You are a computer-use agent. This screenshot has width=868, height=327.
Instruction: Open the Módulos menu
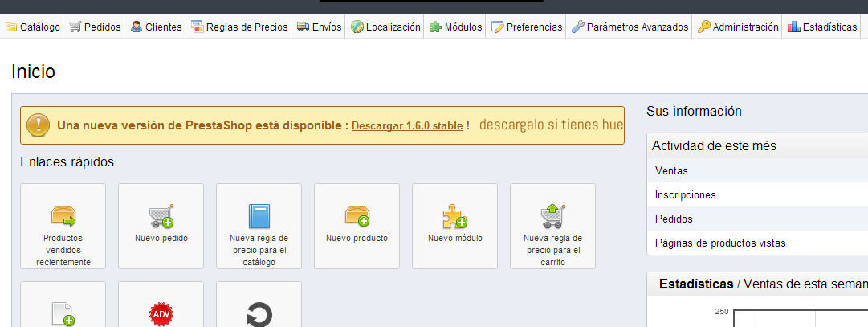455,27
